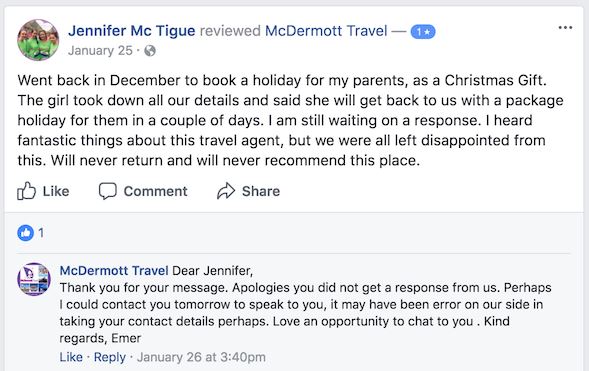Click the Share text label under the review

(261, 191)
